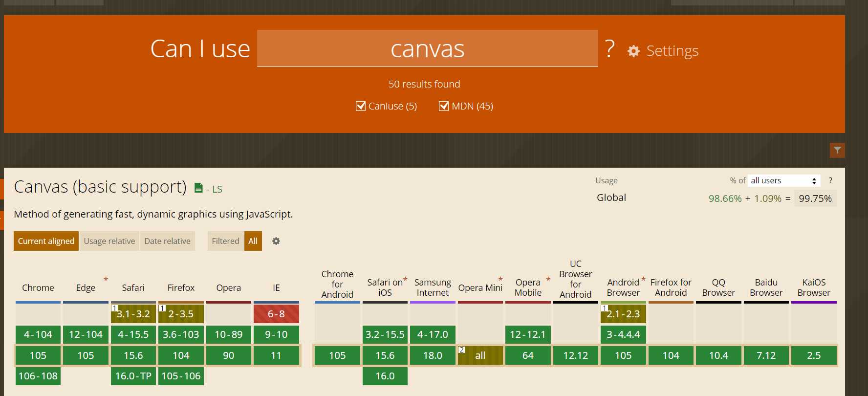Viewport: 868px width, 396px height.
Task: Select the KaiOS Browser 2.5 cell
Action: tap(814, 355)
